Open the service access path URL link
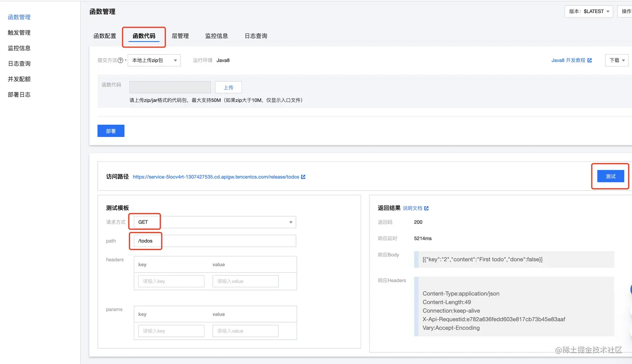Image resolution: width=632 pixels, height=364 pixels. coord(216,177)
